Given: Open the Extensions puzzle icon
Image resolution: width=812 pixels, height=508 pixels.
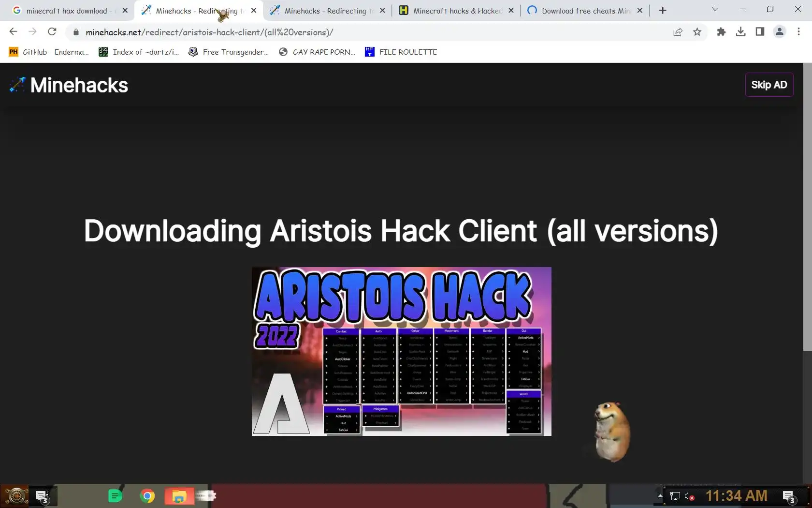Looking at the screenshot, I should pyautogui.click(x=721, y=32).
